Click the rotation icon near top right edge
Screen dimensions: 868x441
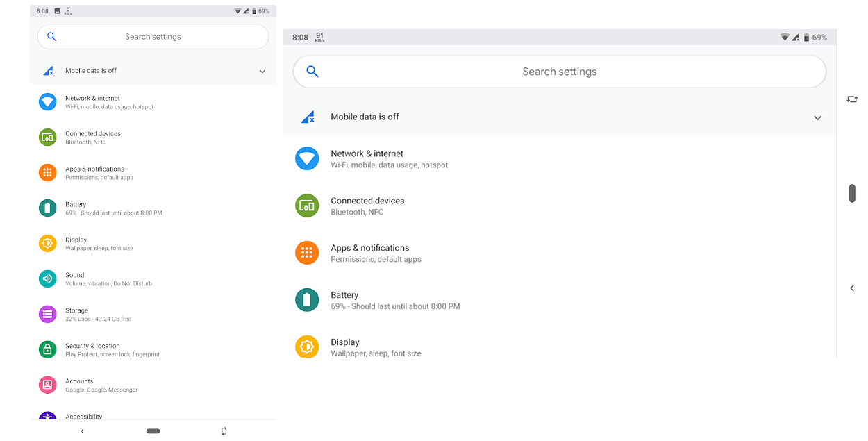point(852,99)
